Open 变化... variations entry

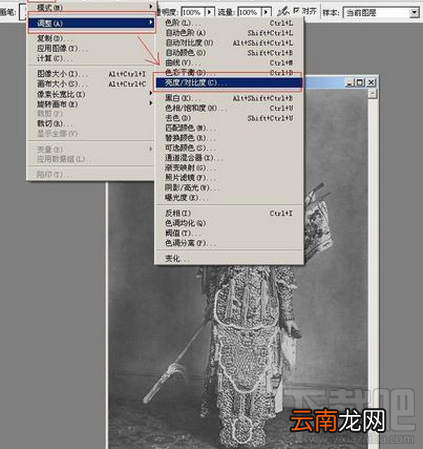click(x=177, y=259)
